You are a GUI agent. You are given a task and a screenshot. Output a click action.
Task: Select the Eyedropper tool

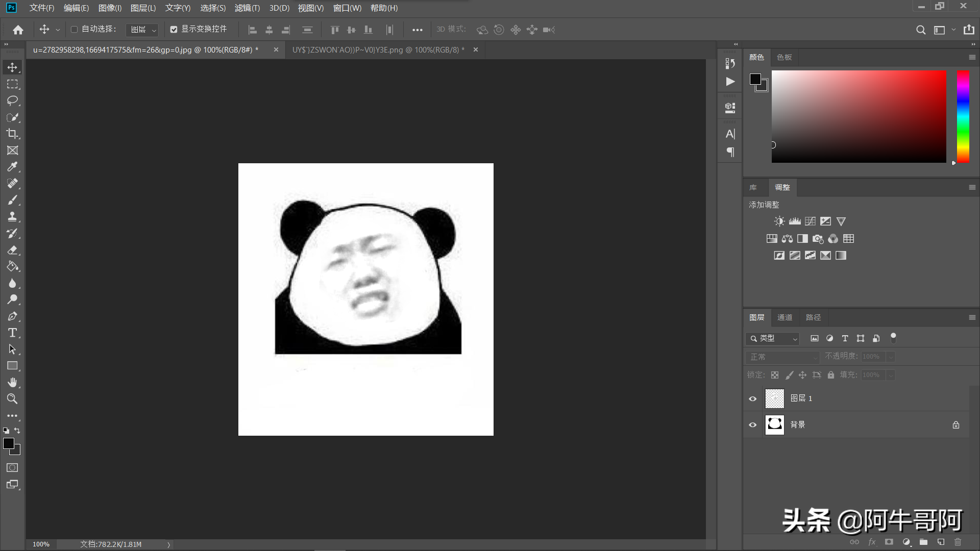(x=12, y=167)
